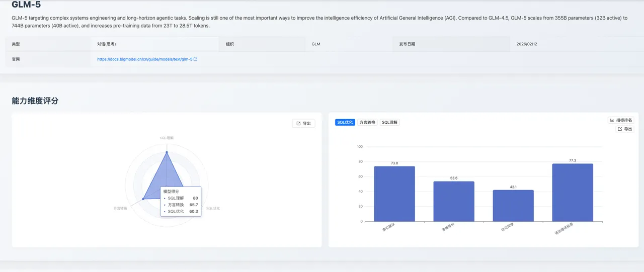Viewport: 644px width, 272px height.
Task: Switch to the SQL理解 tab
Action: click(390, 122)
